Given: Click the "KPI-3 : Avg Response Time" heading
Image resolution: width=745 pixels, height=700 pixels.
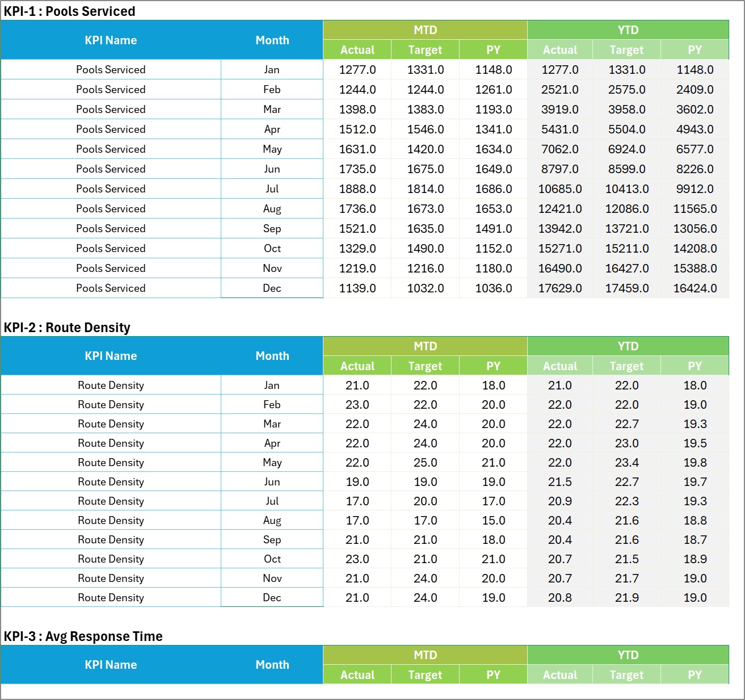Looking at the screenshot, I should pos(83,636).
